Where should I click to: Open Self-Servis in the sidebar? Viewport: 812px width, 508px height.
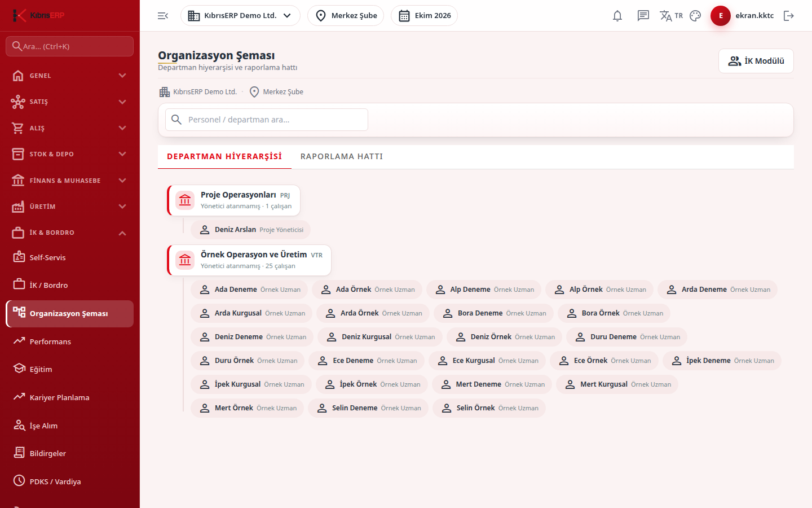tap(70, 257)
